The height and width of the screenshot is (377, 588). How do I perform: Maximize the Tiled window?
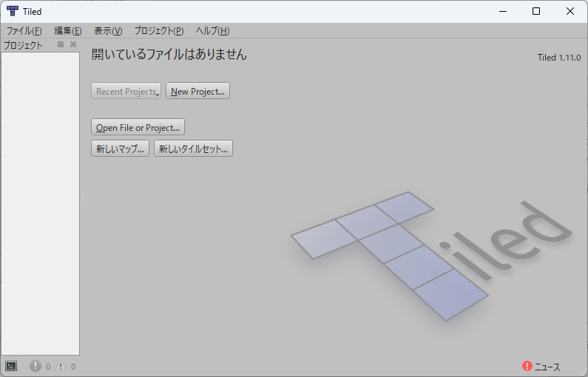(536, 11)
